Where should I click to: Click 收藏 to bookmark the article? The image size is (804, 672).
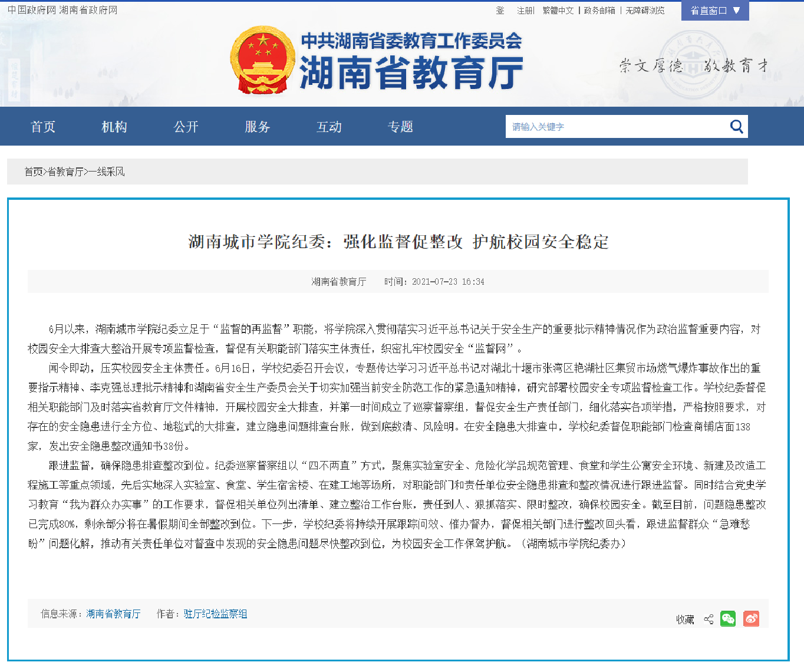(x=685, y=620)
